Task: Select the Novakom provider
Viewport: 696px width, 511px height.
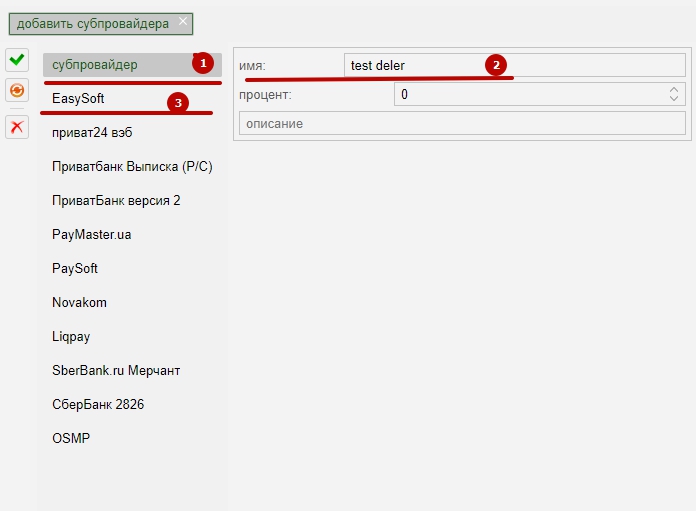Action: click(x=79, y=303)
